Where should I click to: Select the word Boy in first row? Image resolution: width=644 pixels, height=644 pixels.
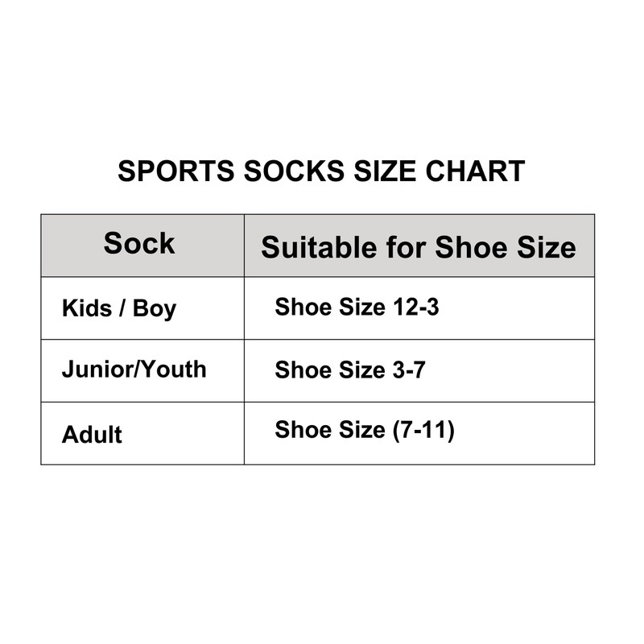click(155, 309)
